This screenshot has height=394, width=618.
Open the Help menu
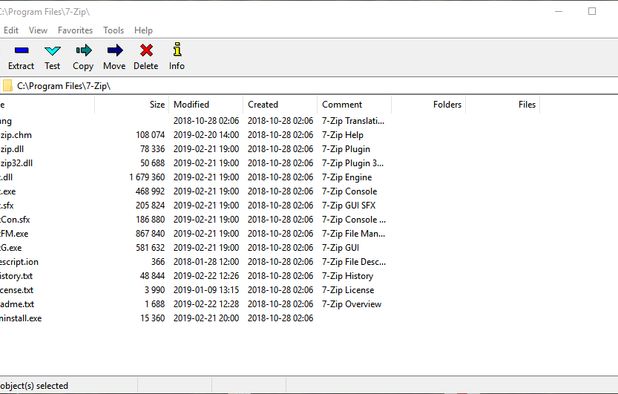pos(143,30)
